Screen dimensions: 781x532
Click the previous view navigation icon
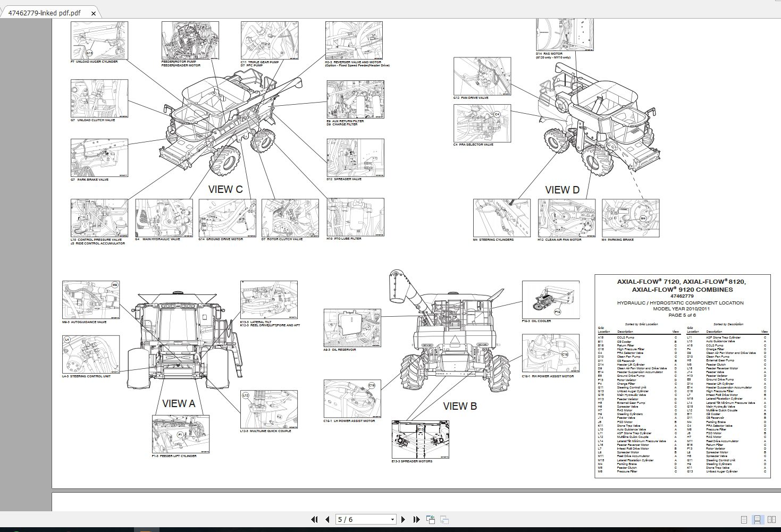pyautogui.click(x=430, y=519)
